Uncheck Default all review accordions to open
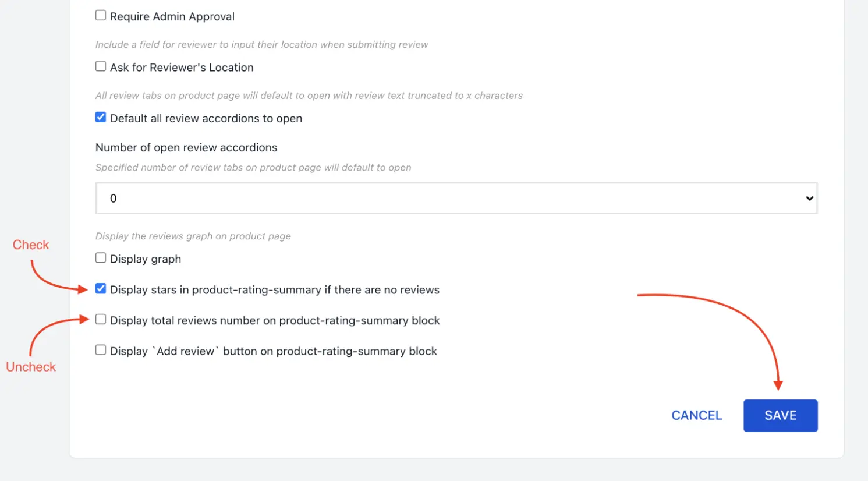 pyautogui.click(x=100, y=117)
